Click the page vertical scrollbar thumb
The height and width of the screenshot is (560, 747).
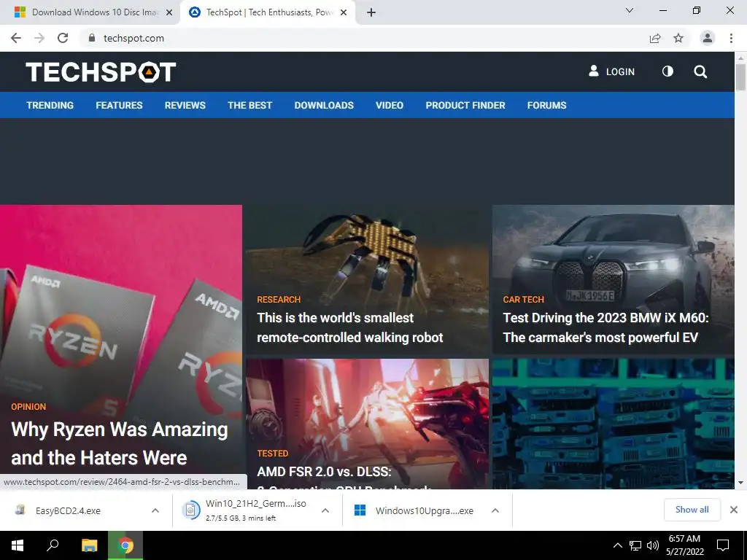[x=740, y=76]
